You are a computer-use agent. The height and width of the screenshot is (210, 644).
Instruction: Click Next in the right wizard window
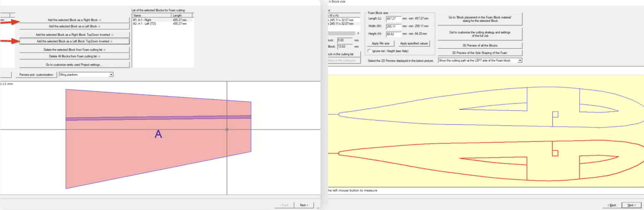coord(631,205)
